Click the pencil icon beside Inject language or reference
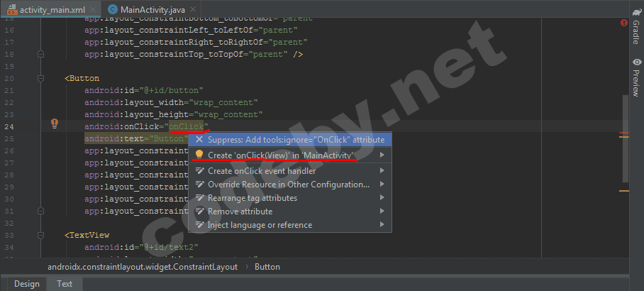The width and height of the screenshot is (644, 291). click(199, 225)
